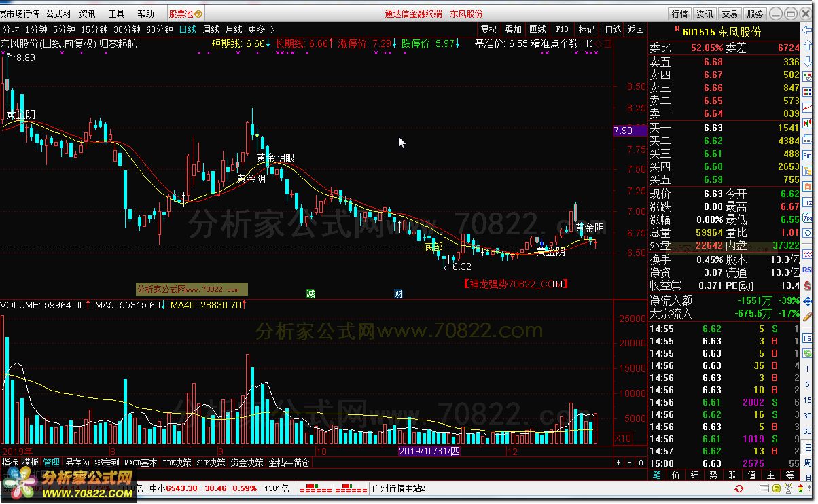
Task: Click the 服务 service button
Action: click(x=755, y=14)
